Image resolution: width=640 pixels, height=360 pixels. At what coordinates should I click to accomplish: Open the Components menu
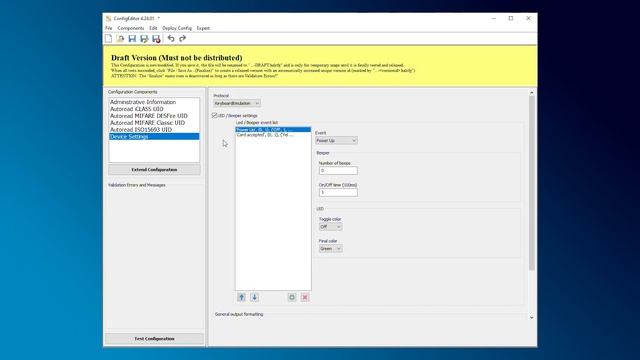point(131,28)
